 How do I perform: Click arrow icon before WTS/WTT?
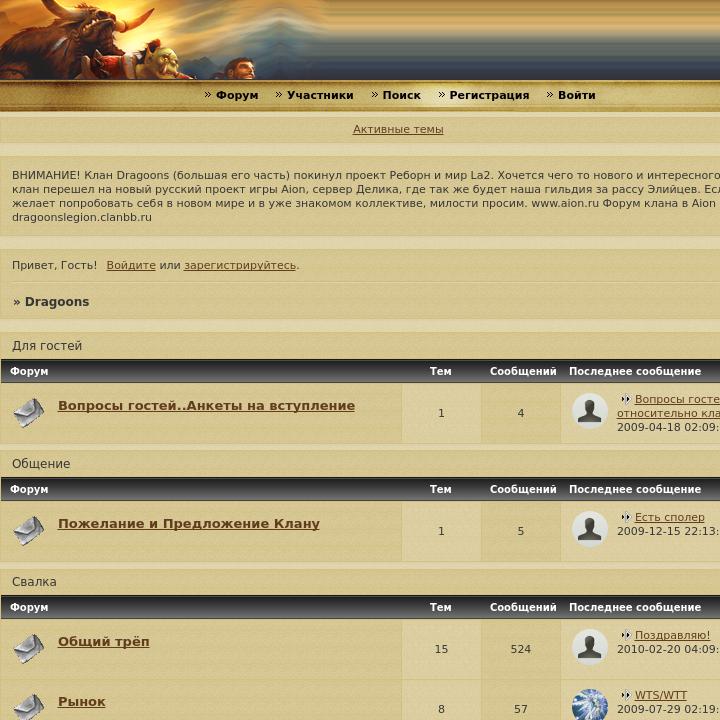pyautogui.click(x=625, y=695)
